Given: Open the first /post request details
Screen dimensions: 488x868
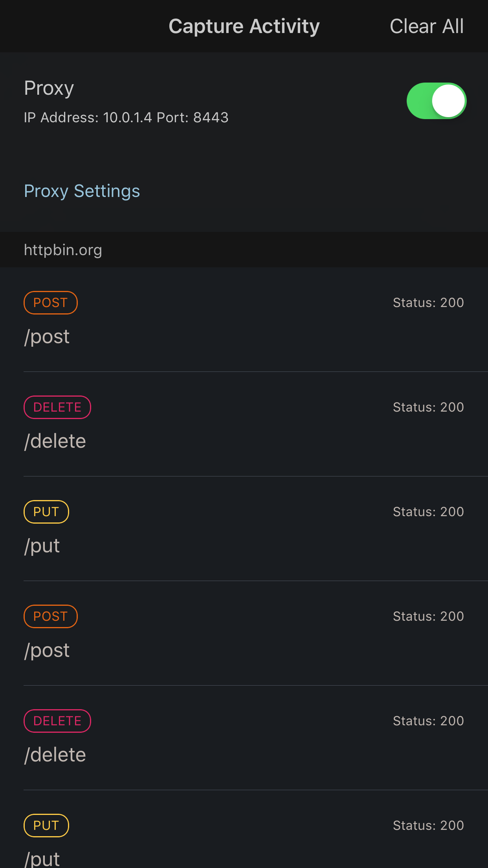Looking at the screenshot, I should point(47,336).
